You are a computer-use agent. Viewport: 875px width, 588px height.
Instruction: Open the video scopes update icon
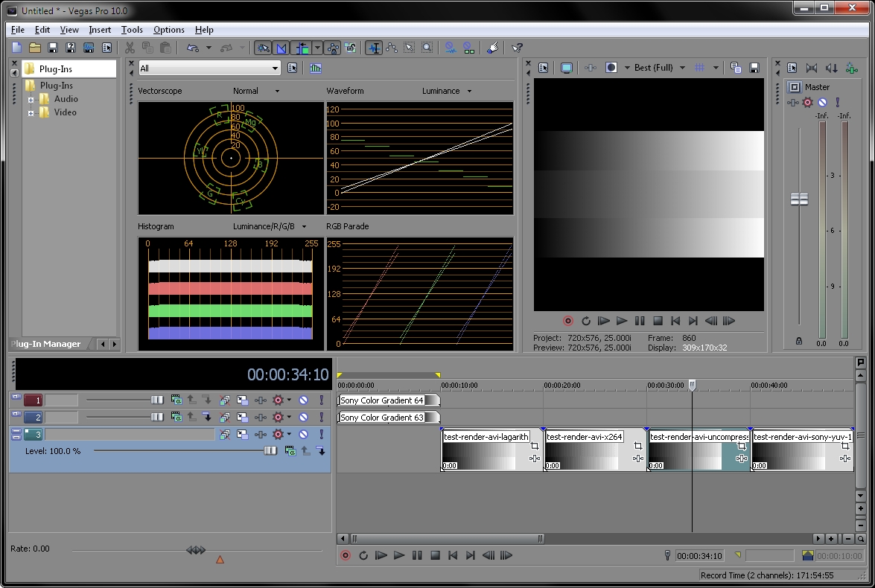(316, 68)
